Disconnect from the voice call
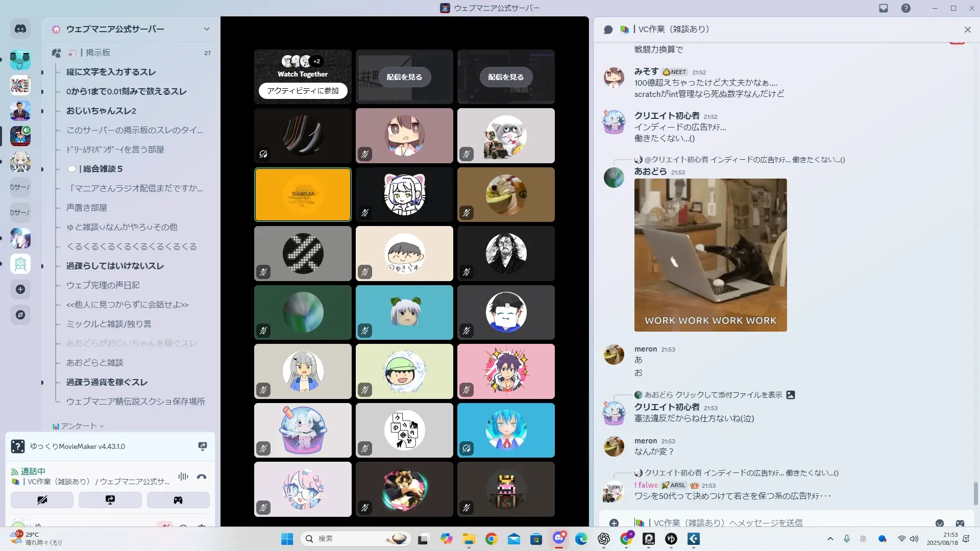The width and height of the screenshot is (980, 551). 202,477
